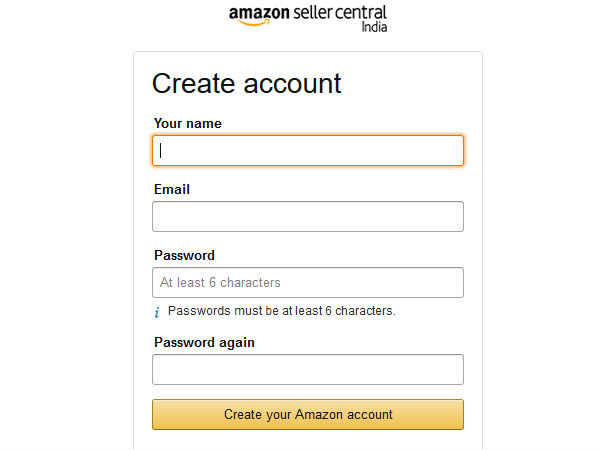Click the "Your name" field label
This screenshot has width=600, height=450.
[188, 124]
